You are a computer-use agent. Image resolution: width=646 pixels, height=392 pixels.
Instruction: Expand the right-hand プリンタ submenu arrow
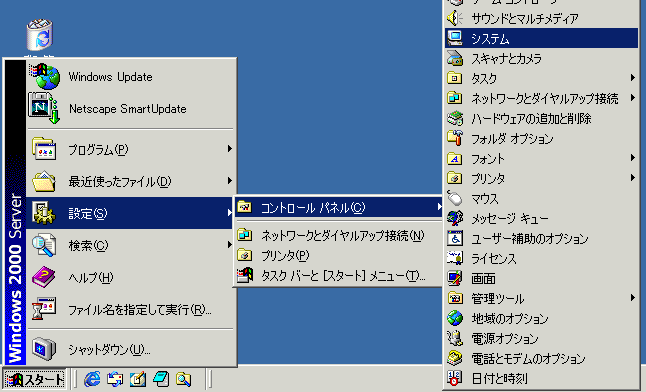point(632,178)
